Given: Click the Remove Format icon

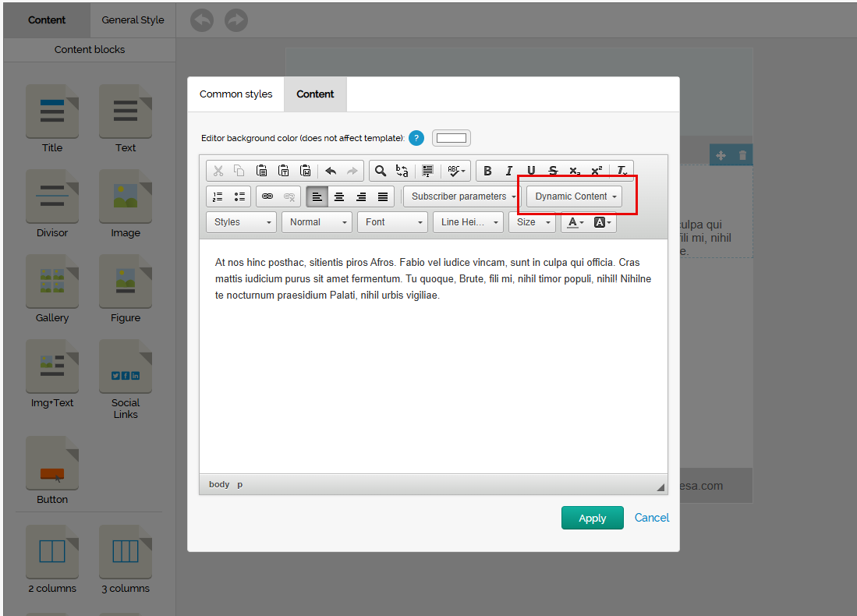Looking at the screenshot, I should (x=622, y=171).
